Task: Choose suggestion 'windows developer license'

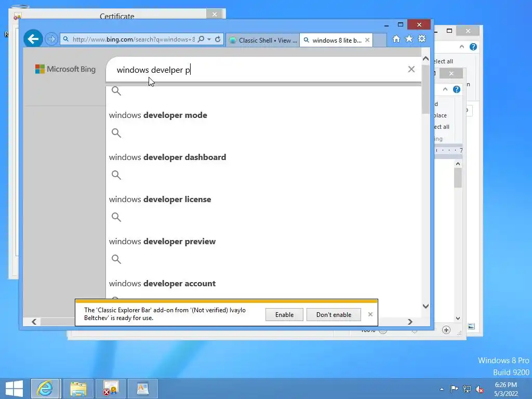Action: tap(160, 199)
